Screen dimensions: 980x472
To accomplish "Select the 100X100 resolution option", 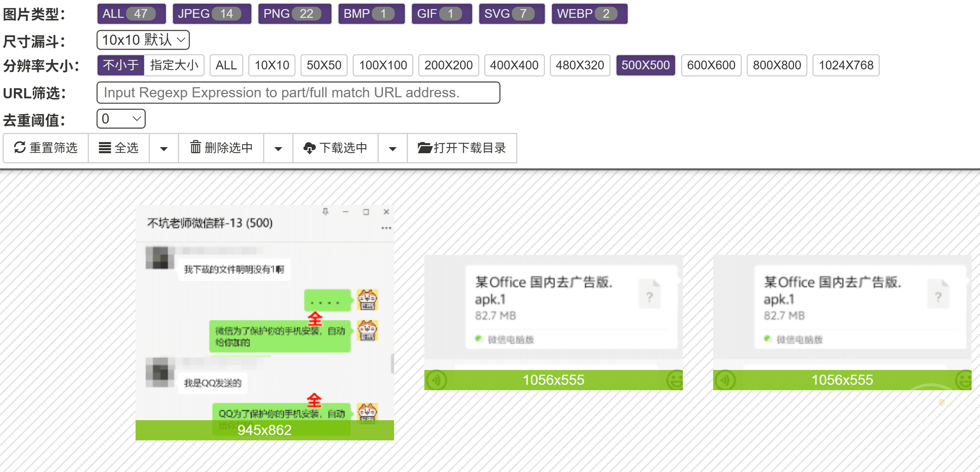I will [x=383, y=65].
